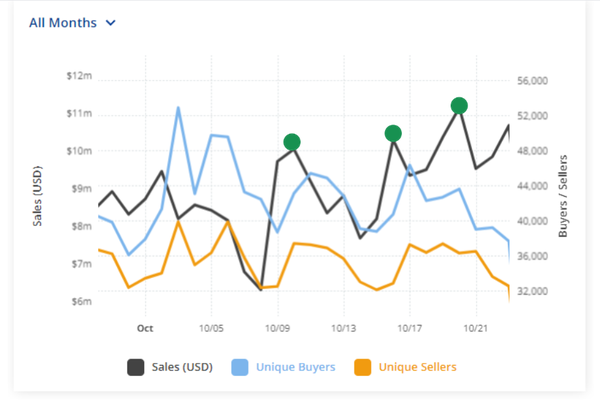Toggle the blue Unique Buyers legend swatch
This screenshot has width=600, height=400.
pos(240,367)
